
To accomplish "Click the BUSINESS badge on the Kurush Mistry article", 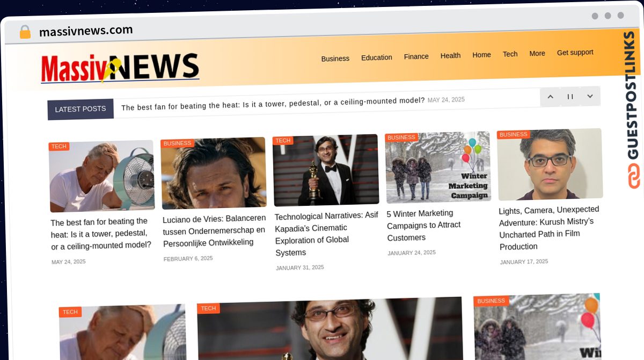I will (514, 134).
